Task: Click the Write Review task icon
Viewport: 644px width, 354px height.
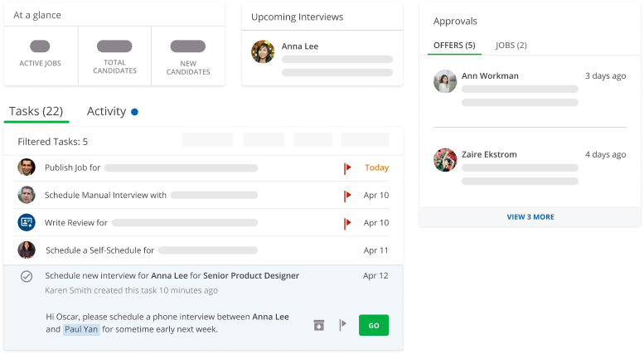Action: (x=27, y=222)
